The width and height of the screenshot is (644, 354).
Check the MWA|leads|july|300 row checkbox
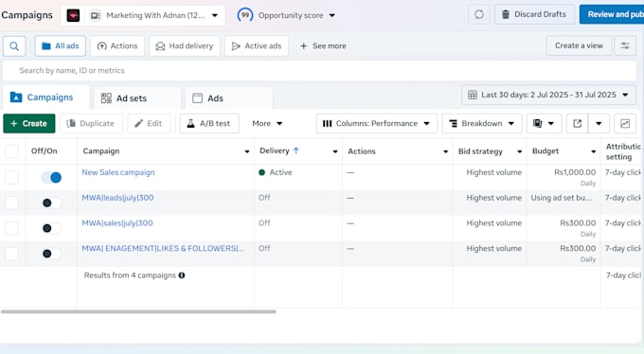click(x=11, y=203)
